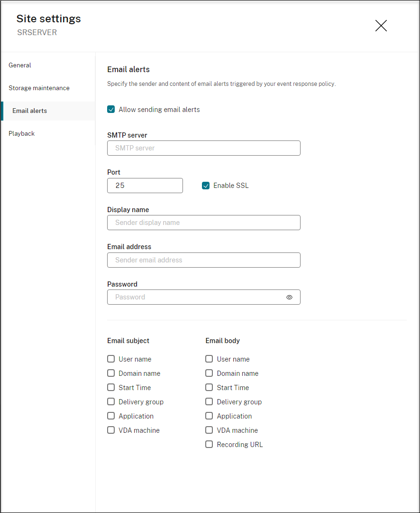The height and width of the screenshot is (513, 420).
Task: Close the Site settings dialog
Action: coord(381,26)
